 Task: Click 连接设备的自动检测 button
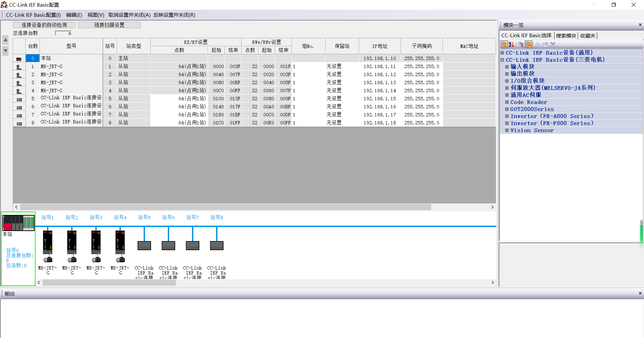44,25
